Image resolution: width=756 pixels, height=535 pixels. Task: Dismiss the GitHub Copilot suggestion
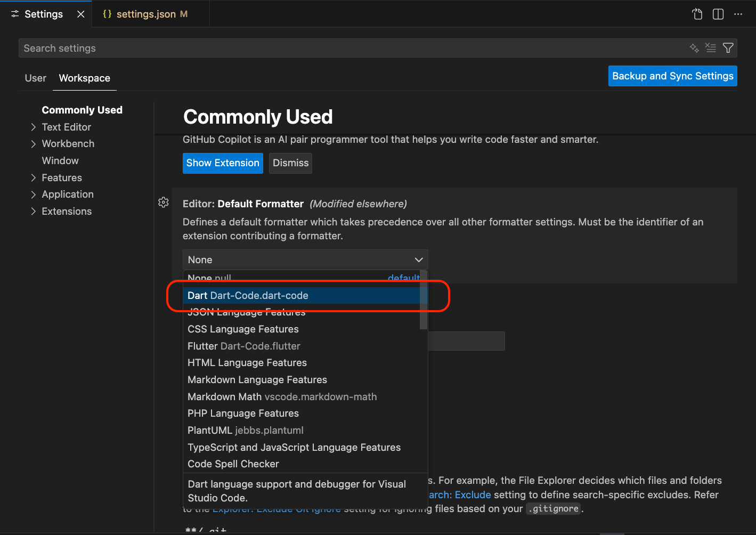[290, 163]
